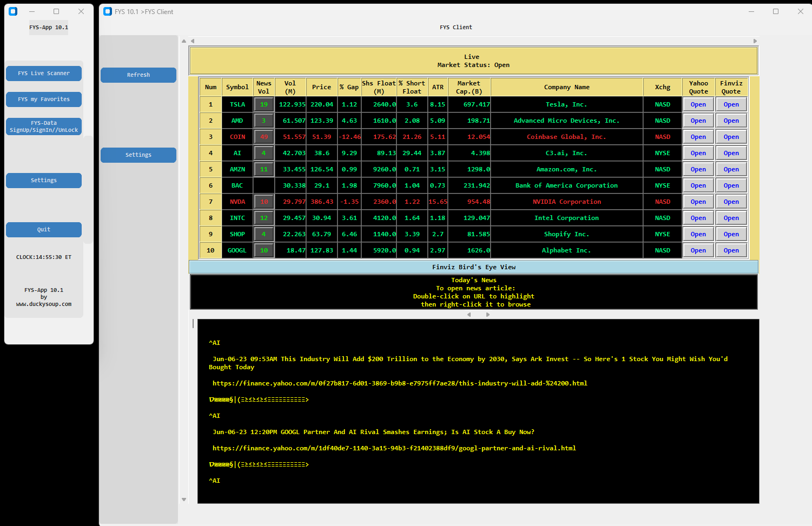This screenshot has width=812, height=526.
Task: Click the down arrow of vertical scrollbar
Action: pyautogui.click(x=184, y=500)
